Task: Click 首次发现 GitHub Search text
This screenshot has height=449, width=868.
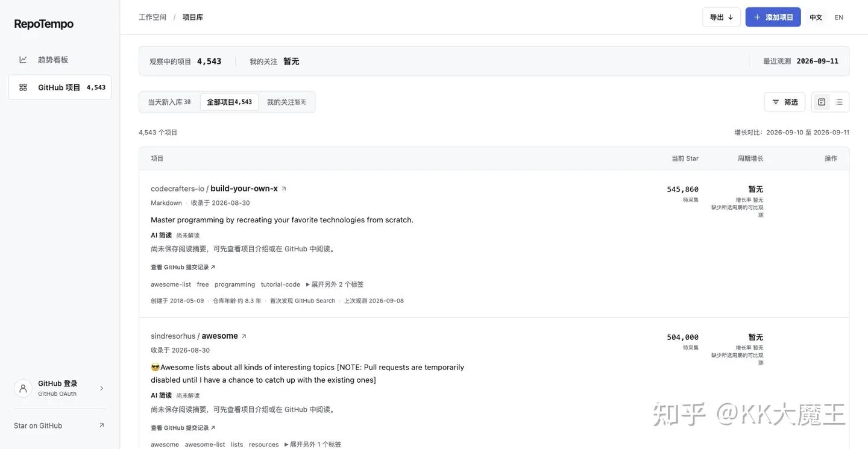Action: tap(303, 301)
